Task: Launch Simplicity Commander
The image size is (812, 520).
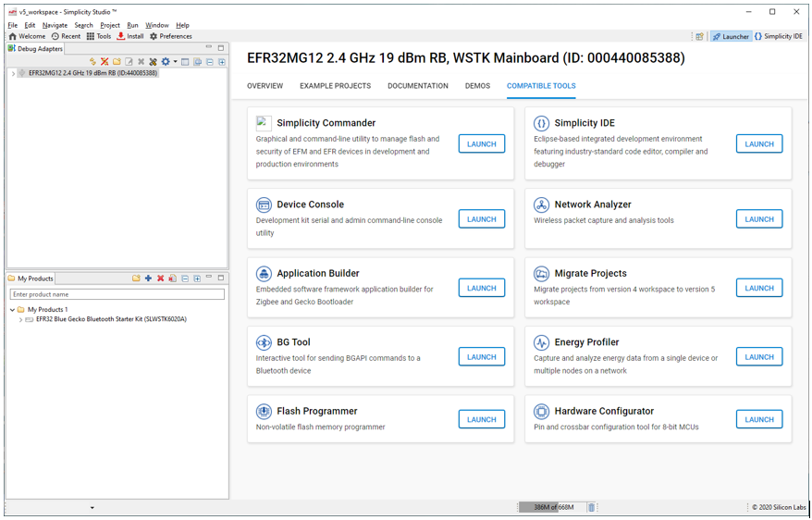Action: point(482,144)
